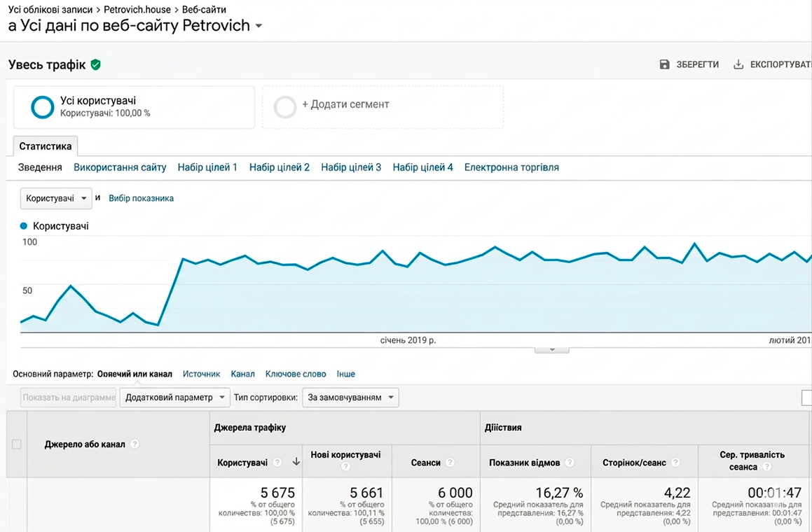The width and height of the screenshot is (812, 532).
Task: Click Веб-сайти breadcrumb
Action: pyautogui.click(x=204, y=9)
